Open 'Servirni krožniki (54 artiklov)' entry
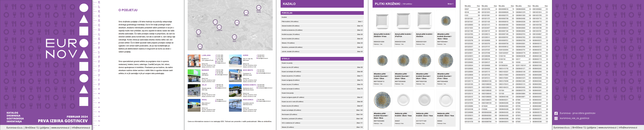 [322, 39]
